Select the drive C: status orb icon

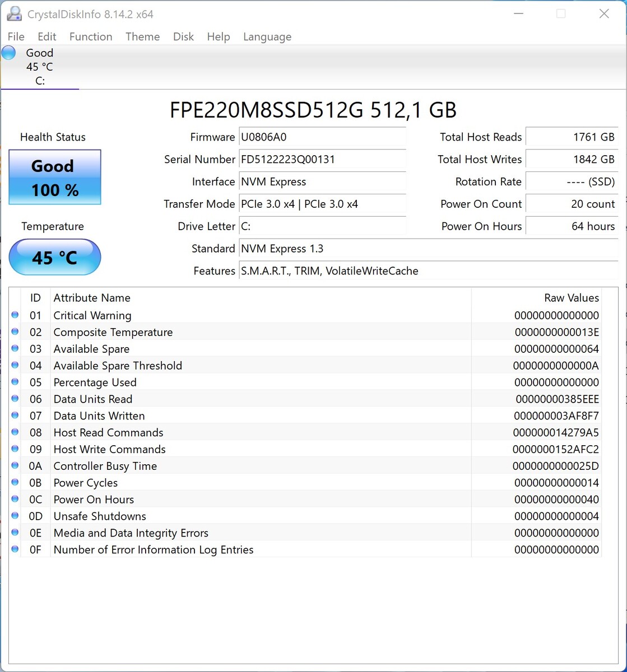coord(8,53)
